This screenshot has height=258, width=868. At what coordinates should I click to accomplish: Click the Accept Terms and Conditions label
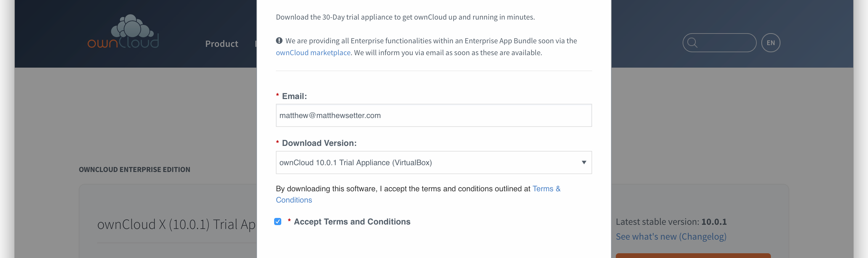click(352, 222)
